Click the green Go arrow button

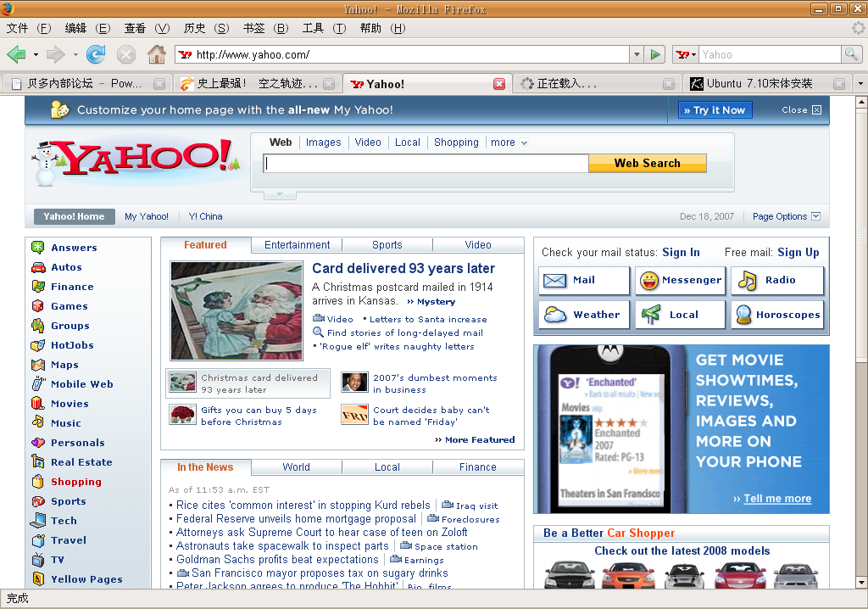[655, 54]
